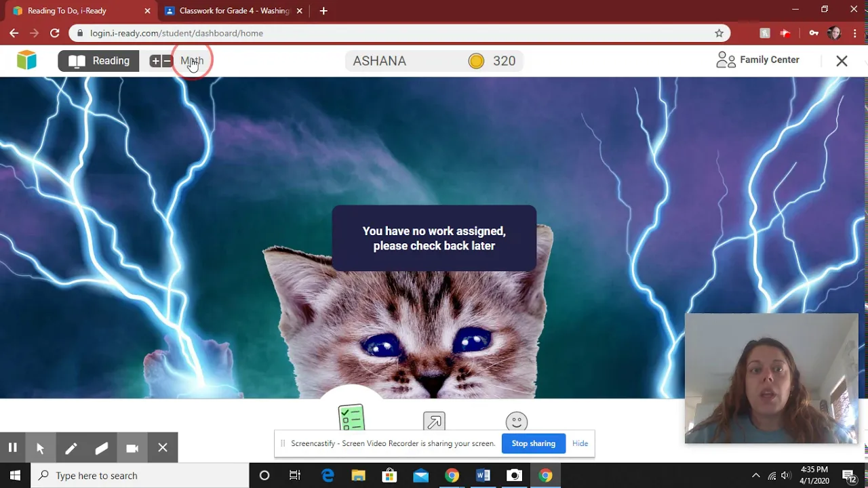This screenshot has height=488, width=868.
Task: Bookmark this page with the star
Action: (x=719, y=33)
